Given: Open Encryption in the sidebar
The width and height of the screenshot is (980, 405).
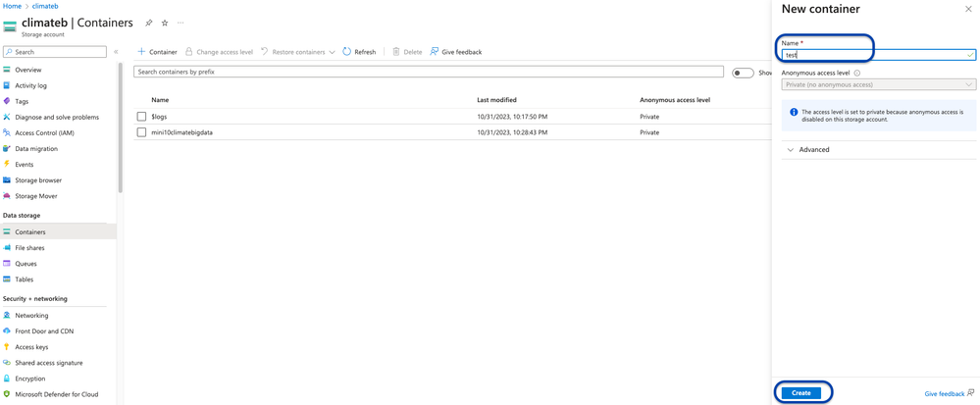Looking at the screenshot, I should click(30, 379).
